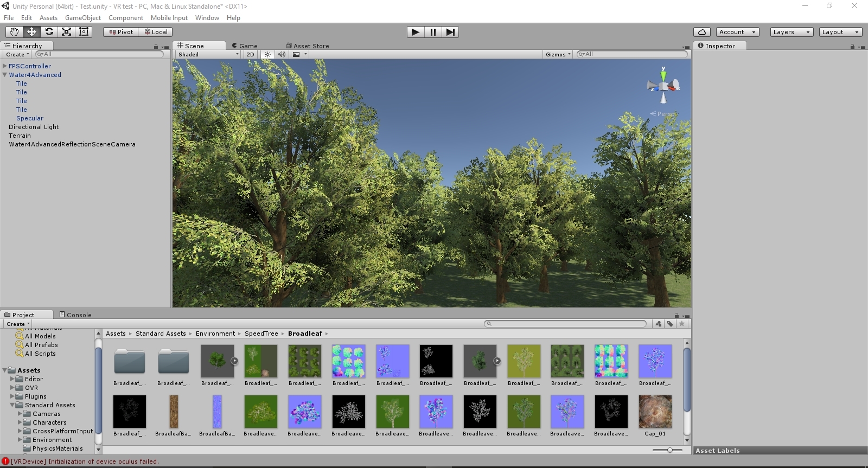The width and height of the screenshot is (868, 468).
Task: Toggle scene audio speaker icon
Action: click(282, 54)
